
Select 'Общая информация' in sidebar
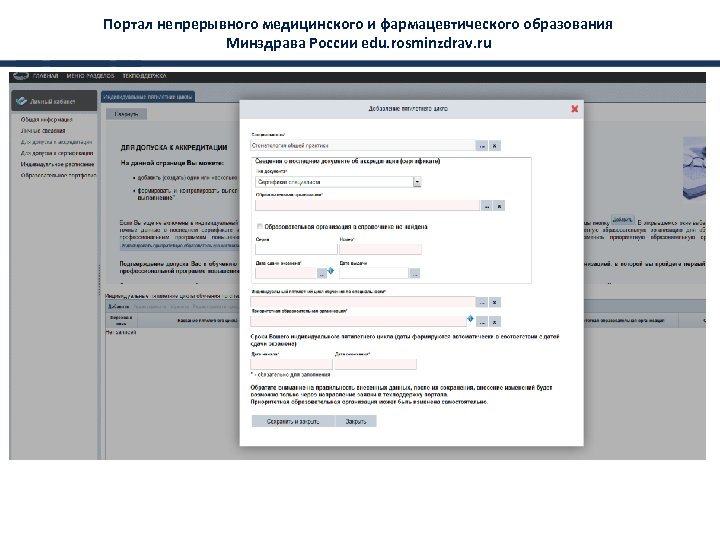(46, 119)
